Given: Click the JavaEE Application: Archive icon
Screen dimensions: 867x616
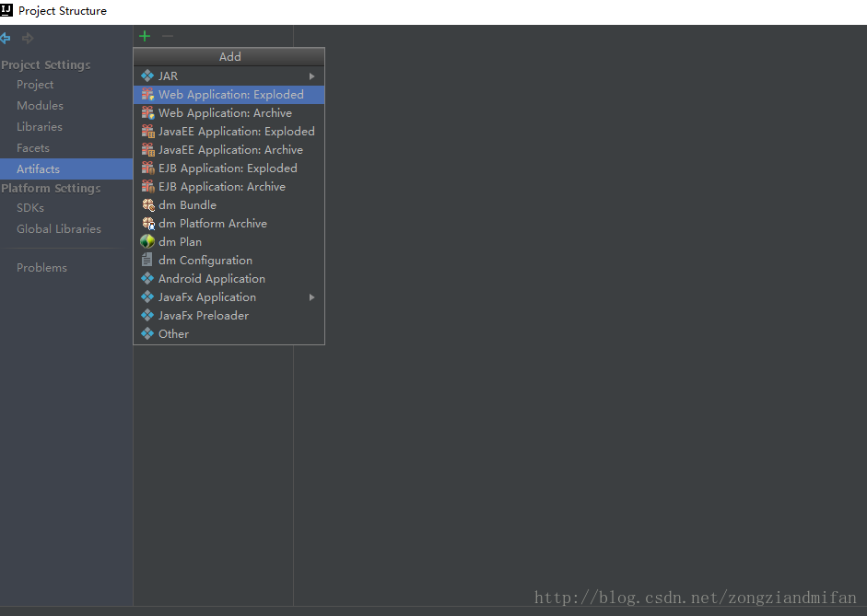Looking at the screenshot, I should click(147, 150).
